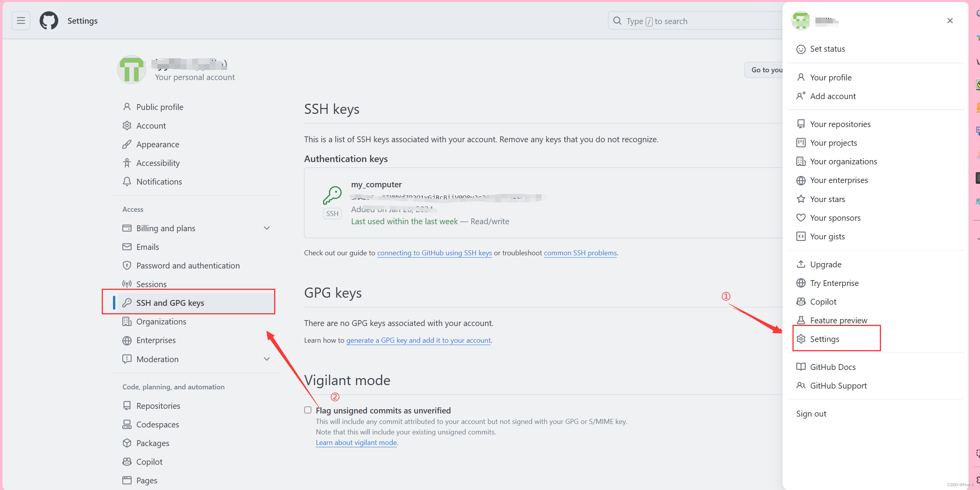Click the star icon for Your stars
Viewport: 980px width, 490px height.
[801, 199]
